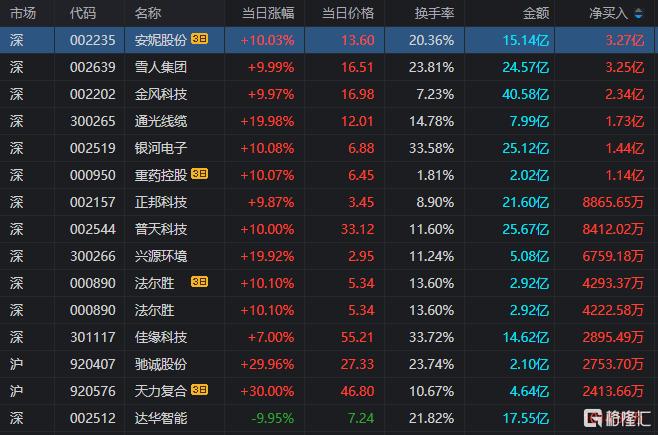The height and width of the screenshot is (435, 658).
Task: Sort by the 当日涨幅 column header
Action: [x=268, y=14]
